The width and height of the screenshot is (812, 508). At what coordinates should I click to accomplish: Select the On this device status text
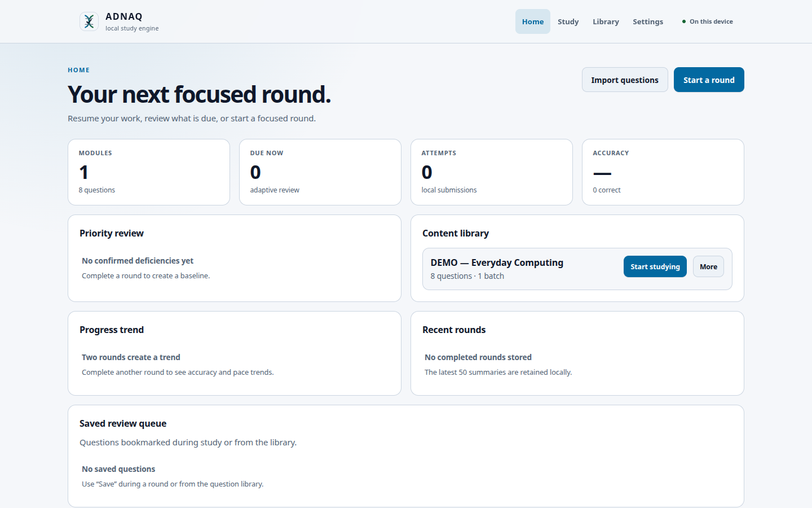click(x=711, y=21)
